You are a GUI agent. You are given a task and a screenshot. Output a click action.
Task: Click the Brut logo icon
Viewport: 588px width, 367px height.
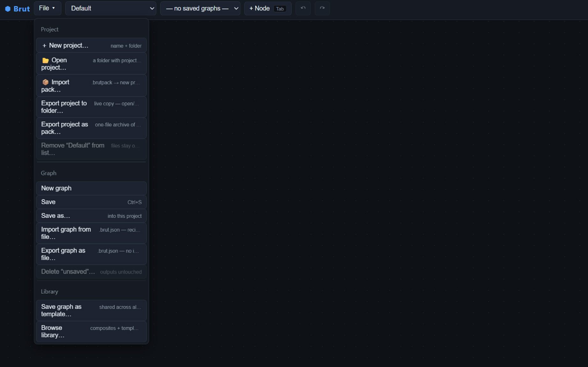(x=8, y=9)
